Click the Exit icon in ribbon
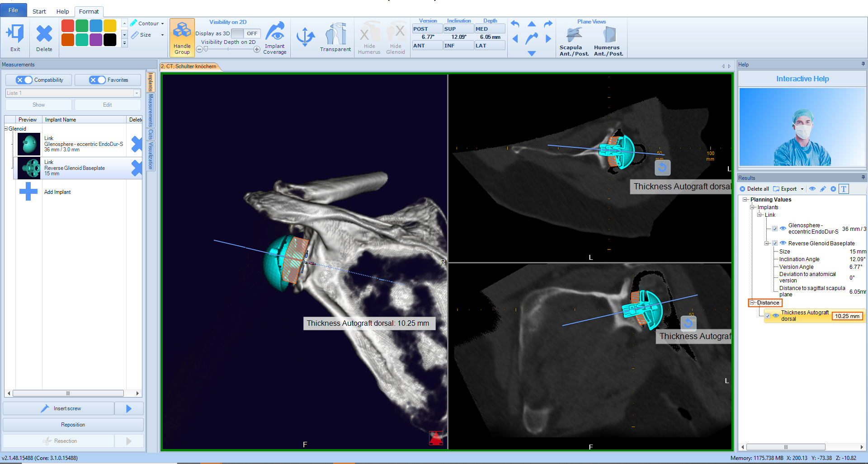This screenshot has height=464, width=868. pos(15,34)
